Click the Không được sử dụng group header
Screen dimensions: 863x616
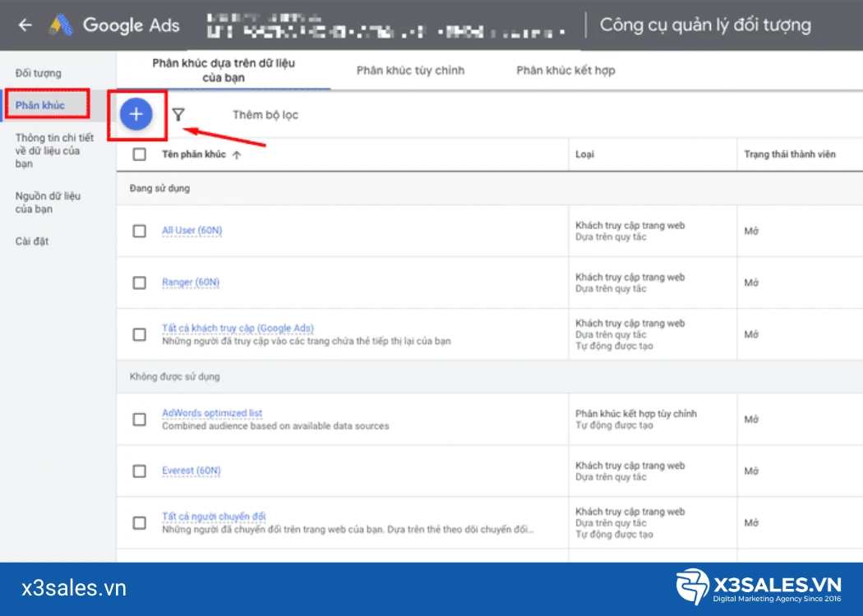pyautogui.click(x=174, y=377)
